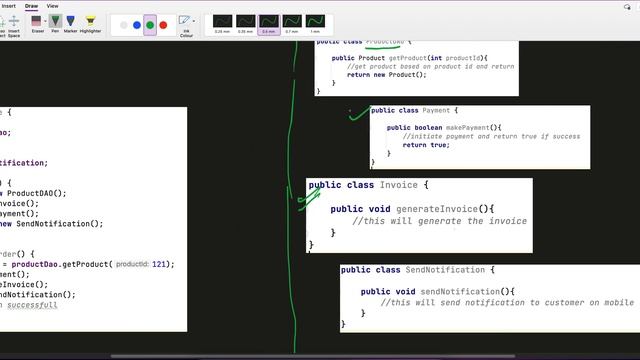Click 'sendNotification()' method name

[x=464, y=291]
